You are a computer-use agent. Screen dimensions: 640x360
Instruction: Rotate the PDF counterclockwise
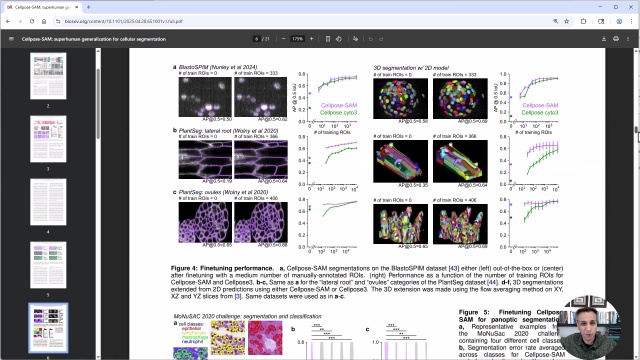tap(339, 39)
